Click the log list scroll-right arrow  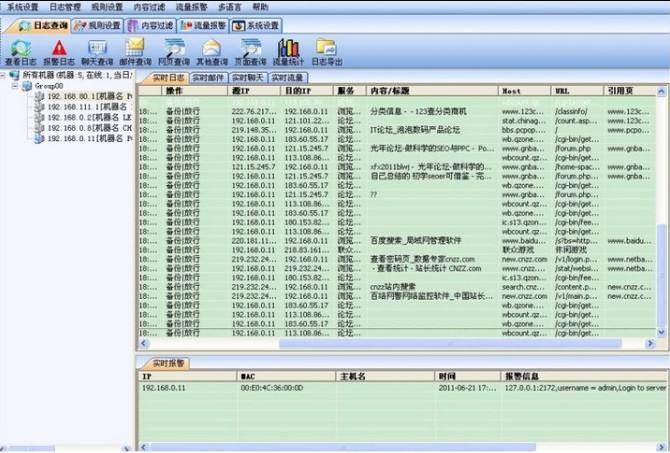(650, 343)
